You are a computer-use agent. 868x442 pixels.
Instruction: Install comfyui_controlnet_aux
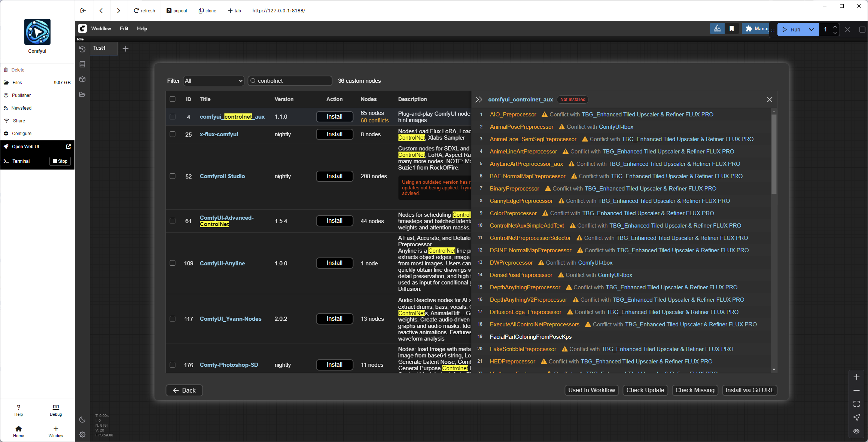coord(335,117)
